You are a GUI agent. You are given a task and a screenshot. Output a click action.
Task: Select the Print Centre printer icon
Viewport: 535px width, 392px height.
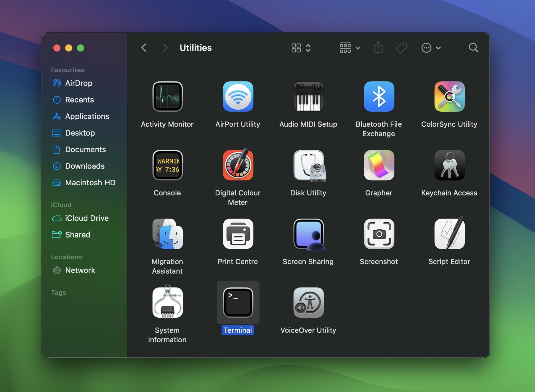coord(238,234)
